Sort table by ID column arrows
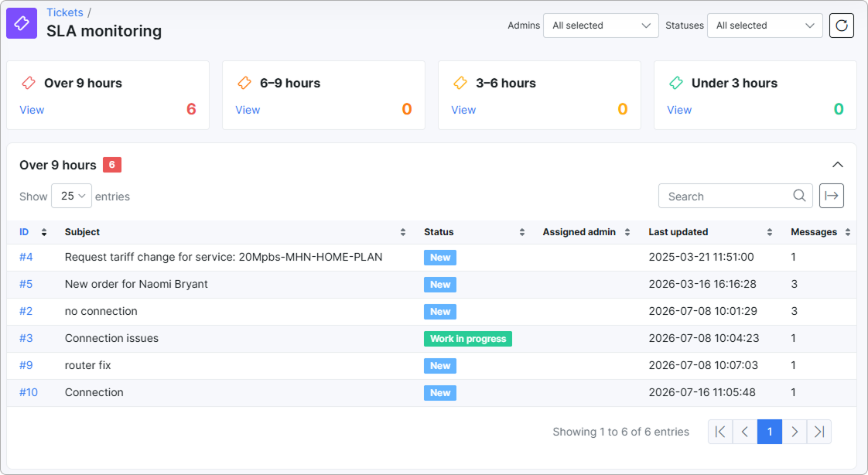868x475 pixels. (x=44, y=233)
